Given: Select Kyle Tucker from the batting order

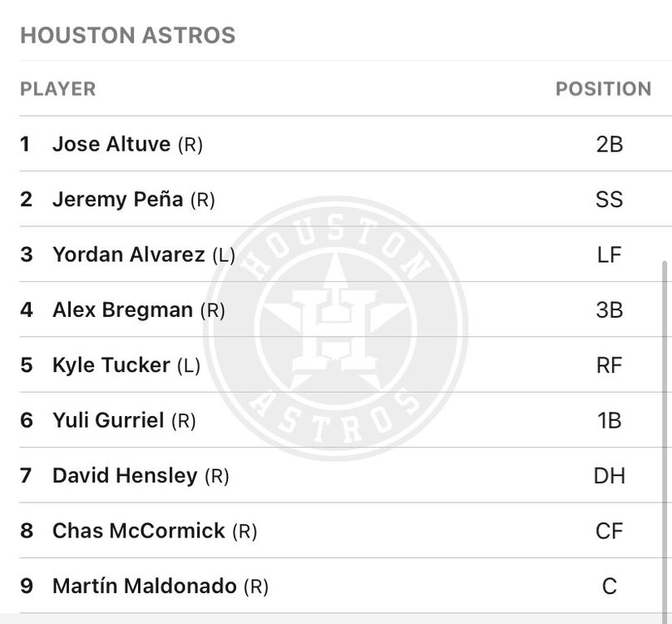Looking at the screenshot, I should [111, 365].
